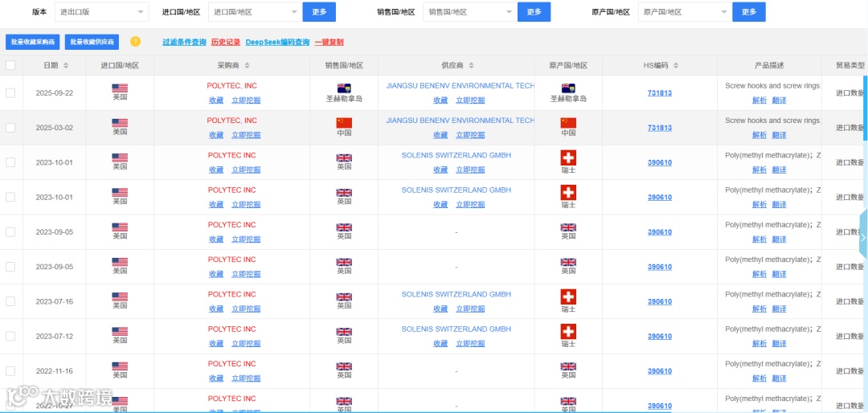Click 立即挖掘 under buyer in 2023-07-16 row
Screen dimensions: 868x413
pos(247,309)
